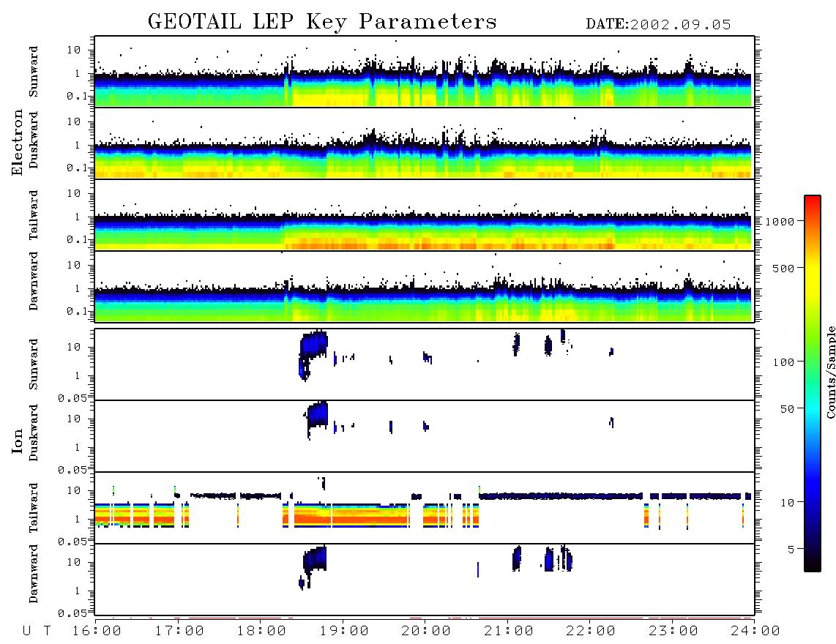Click the Ion Tailward spectrogram panel
The width and height of the screenshot is (836, 644).
[x=425, y=508]
